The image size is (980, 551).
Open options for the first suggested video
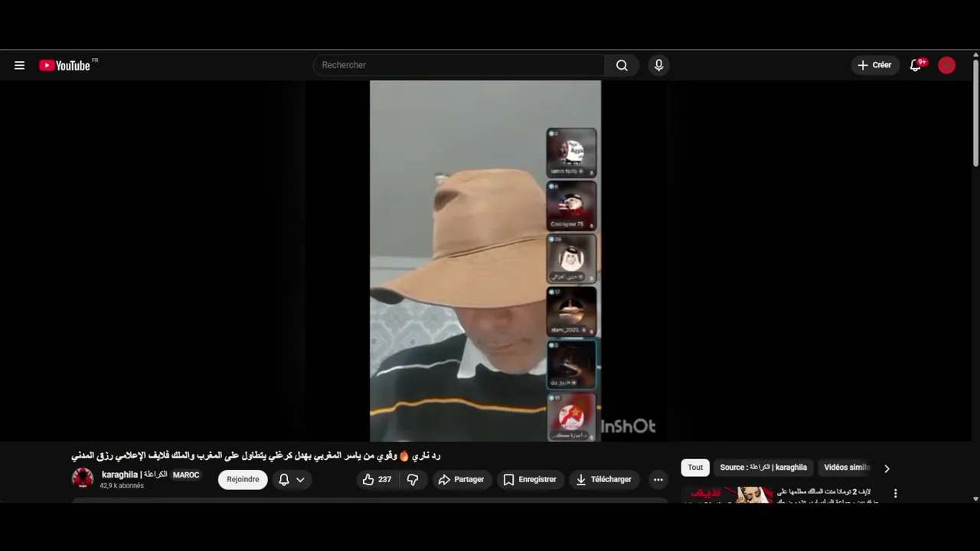[x=895, y=494]
